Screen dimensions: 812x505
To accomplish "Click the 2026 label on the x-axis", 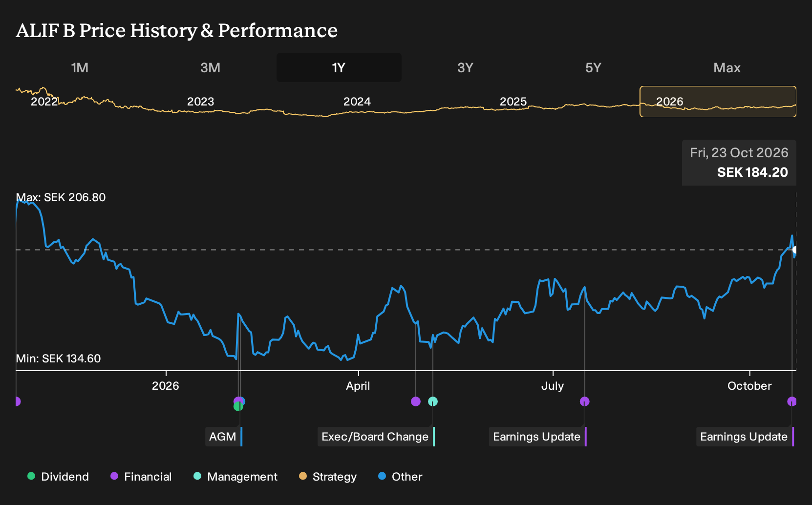I will click(166, 386).
